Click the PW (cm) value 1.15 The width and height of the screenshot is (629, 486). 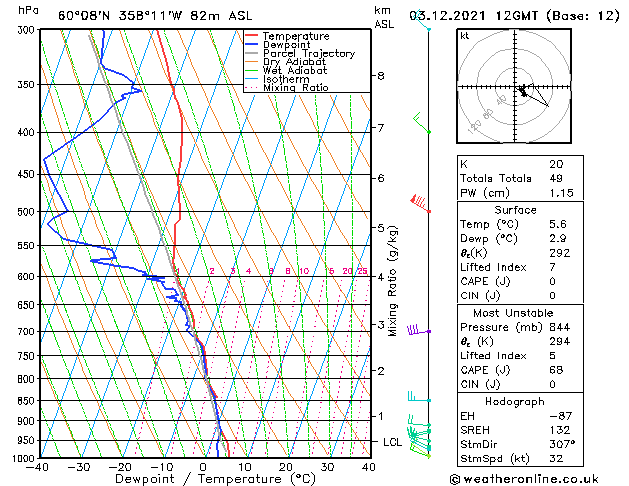click(x=562, y=193)
